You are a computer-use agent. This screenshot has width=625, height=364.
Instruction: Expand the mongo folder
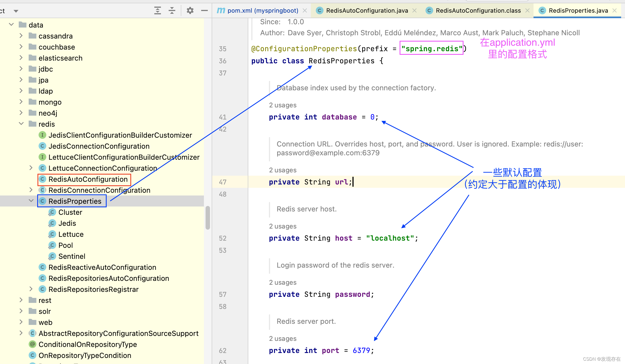21,102
